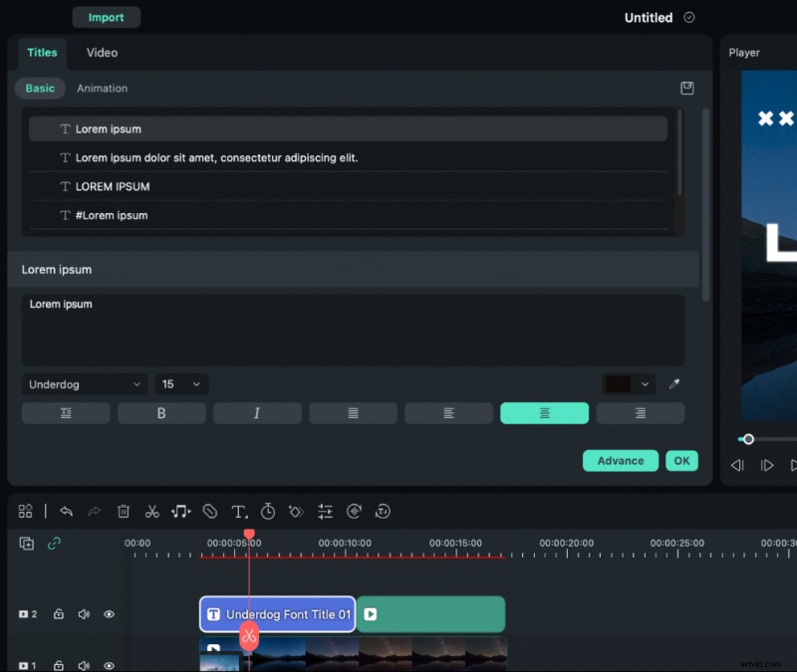The image size is (797, 672).
Task: Click the dark text color swatch
Action: click(x=619, y=384)
